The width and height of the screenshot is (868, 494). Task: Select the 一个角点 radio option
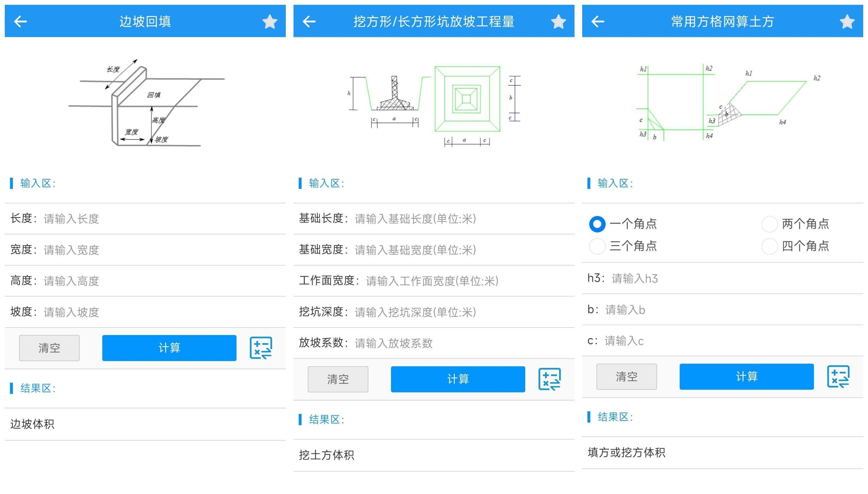coord(597,224)
